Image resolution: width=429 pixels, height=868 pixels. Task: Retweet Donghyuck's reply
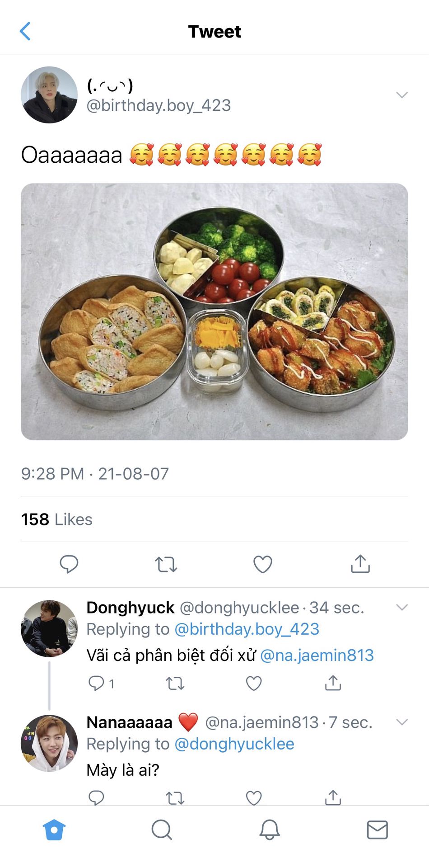(175, 683)
